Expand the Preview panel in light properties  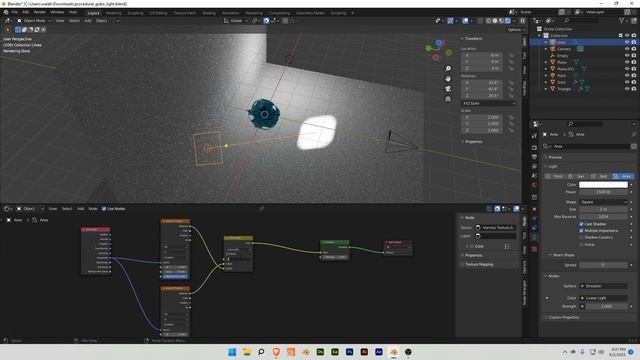(x=555, y=157)
